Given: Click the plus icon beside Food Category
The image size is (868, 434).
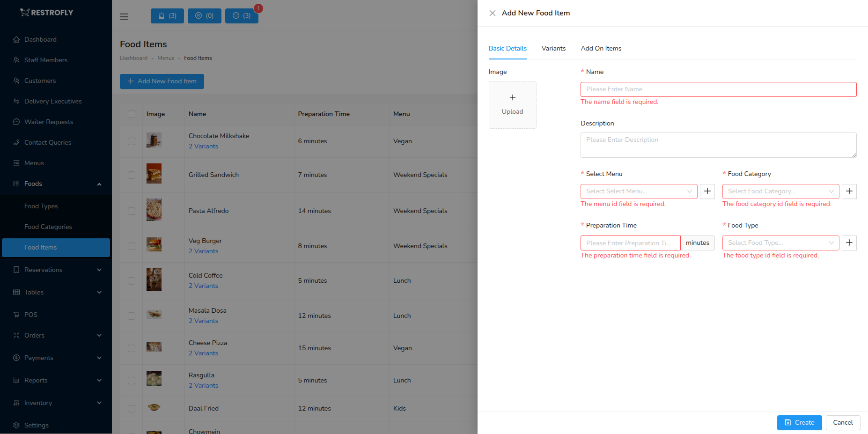Looking at the screenshot, I should click(849, 191).
